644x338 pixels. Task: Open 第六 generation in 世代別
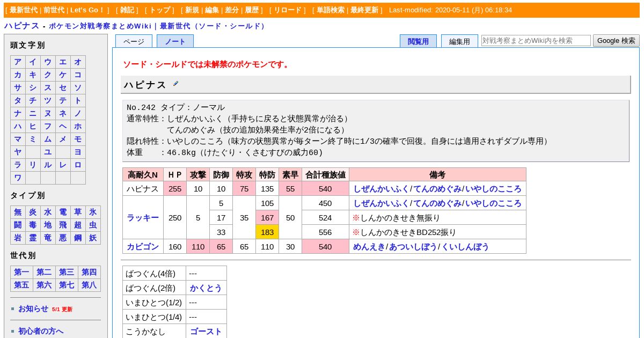tap(44, 285)
